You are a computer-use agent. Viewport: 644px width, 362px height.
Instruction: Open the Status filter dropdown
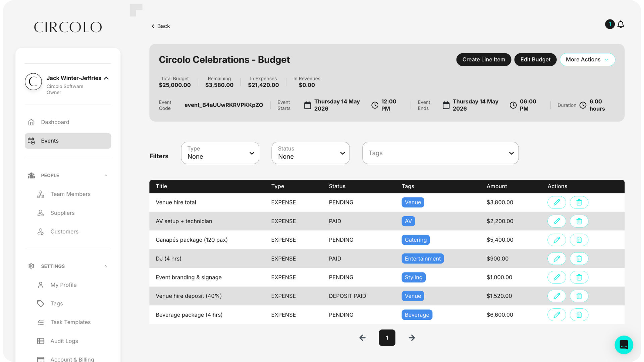coord(311,153)
